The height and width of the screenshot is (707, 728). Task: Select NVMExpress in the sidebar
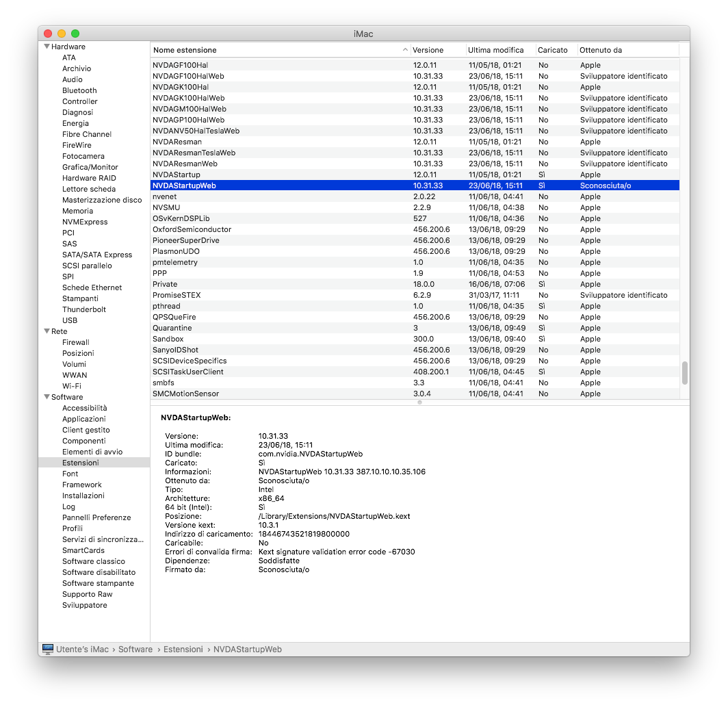(x=85, y=222)
